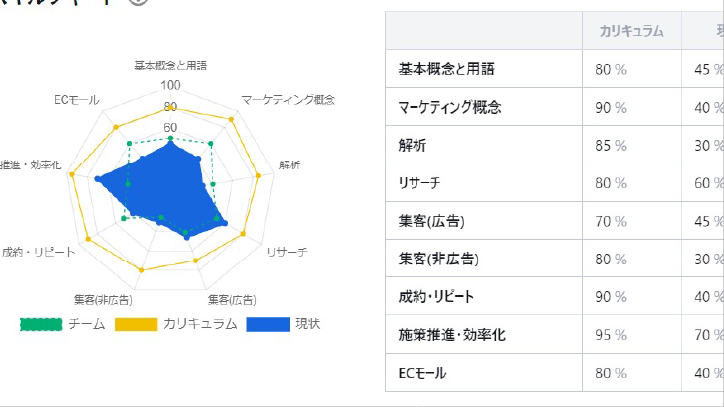Click the マーケティング概念 radar axis label
Viewport: 724px width, 407px height.
coord(287,100)
